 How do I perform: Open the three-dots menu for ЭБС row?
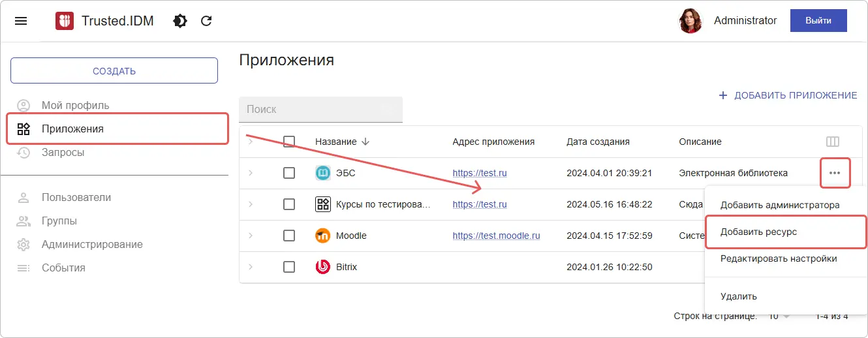[834, 173]
